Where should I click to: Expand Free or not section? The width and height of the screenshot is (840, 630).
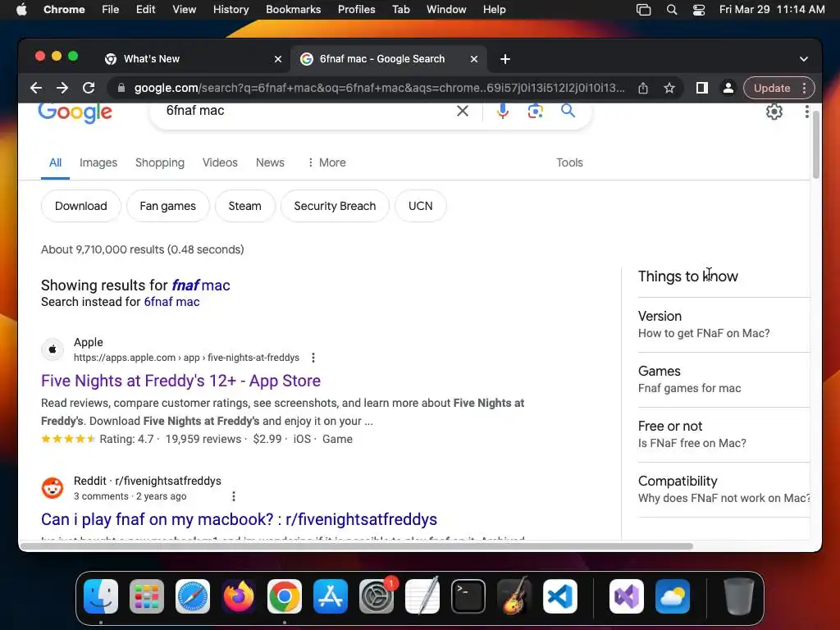[x=724, y=435]
